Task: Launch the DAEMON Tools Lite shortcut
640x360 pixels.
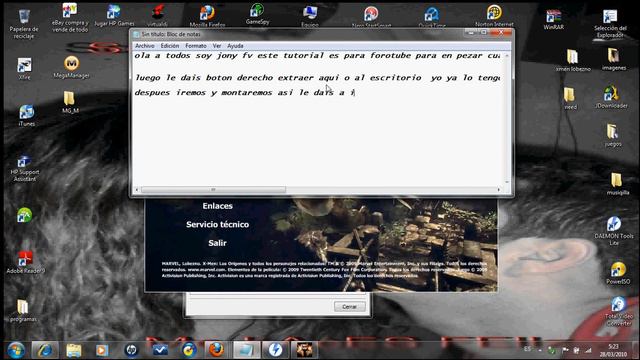Action: [x=614, y=231]
